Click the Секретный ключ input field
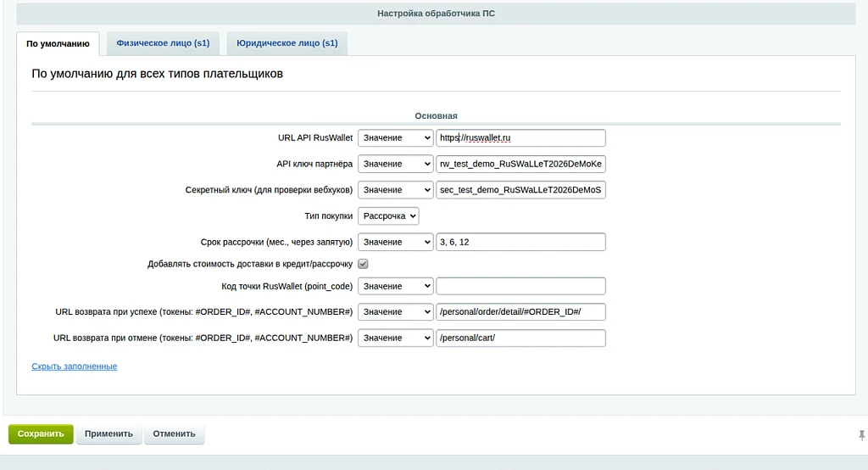This screenshot has height=470, width=868. point(520,189)
